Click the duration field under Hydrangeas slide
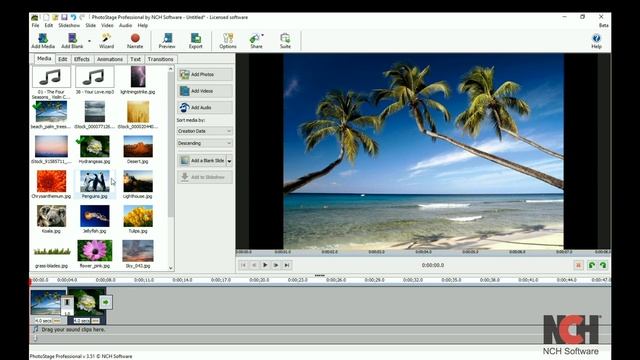The width and height of the screenshot is (640, 360). (x=82, y=321)
